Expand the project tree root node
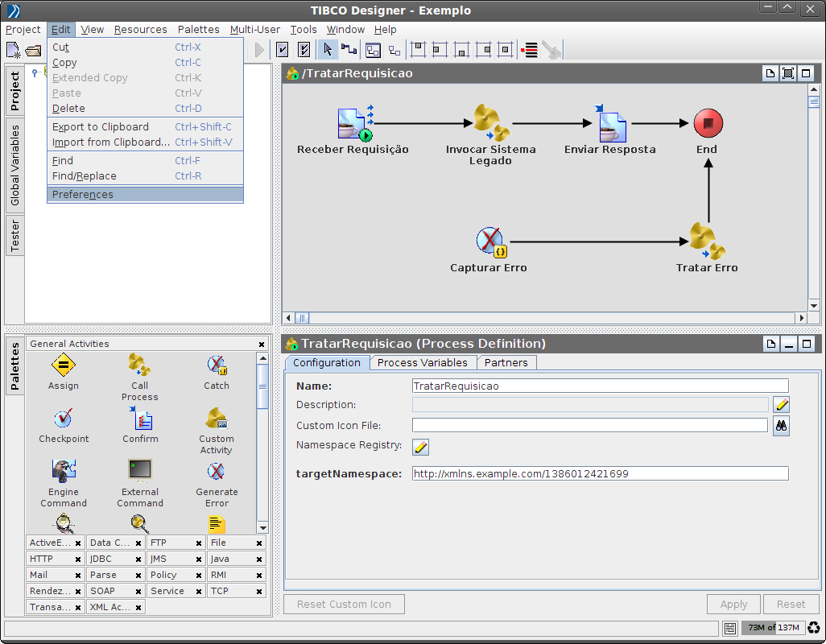 (35, 72)
